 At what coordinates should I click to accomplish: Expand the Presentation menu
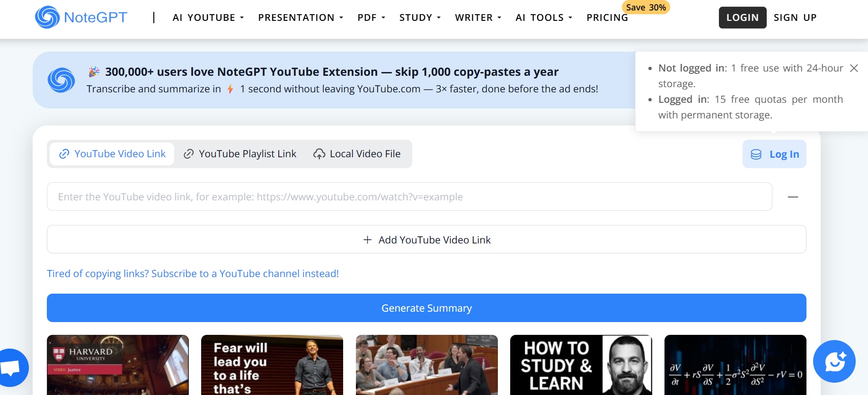pos(301,18)
